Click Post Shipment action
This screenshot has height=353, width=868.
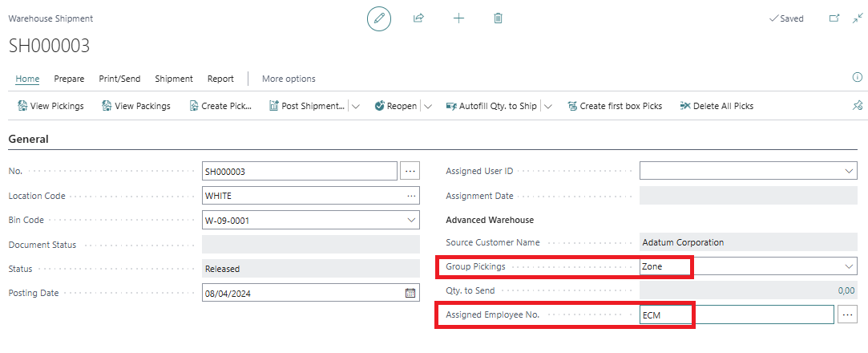coord(307,106)
